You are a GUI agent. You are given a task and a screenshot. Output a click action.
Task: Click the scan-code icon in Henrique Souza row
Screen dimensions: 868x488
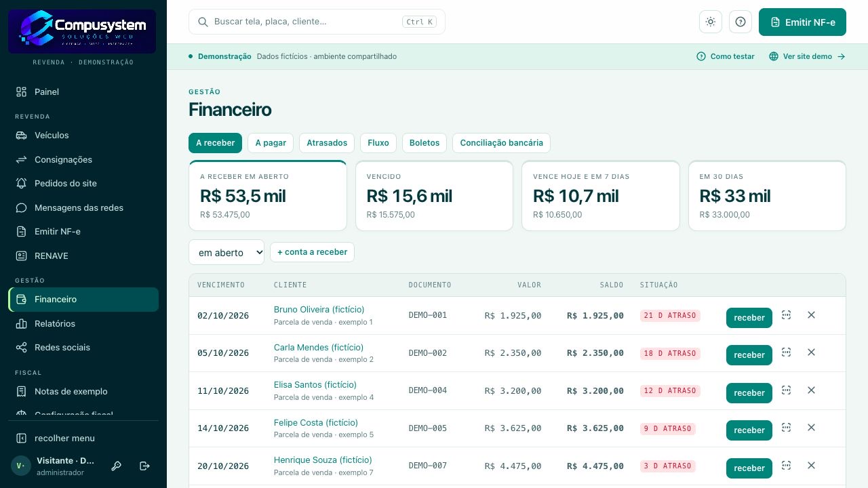(786, 466)
